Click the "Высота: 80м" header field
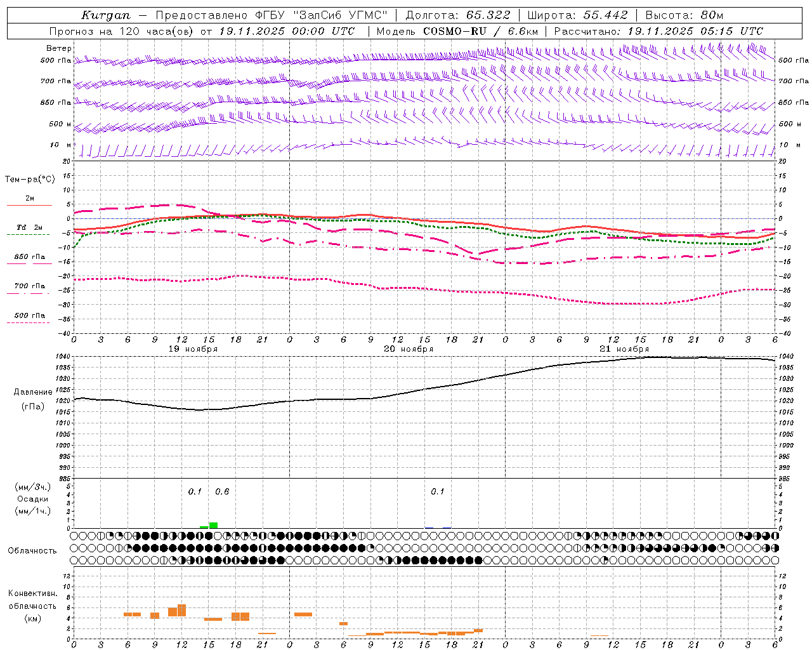 tap(684, 15)
